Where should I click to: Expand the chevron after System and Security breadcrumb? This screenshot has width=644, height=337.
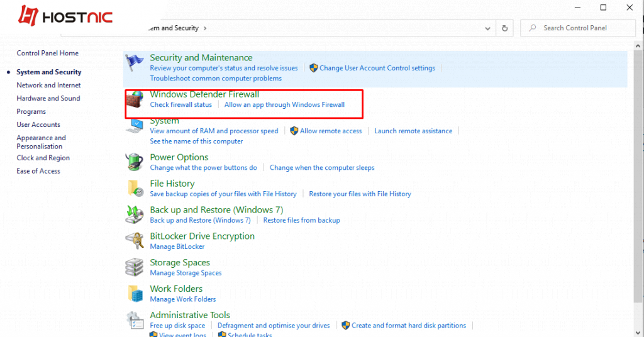pyautogui.click(x=205, y=28)
